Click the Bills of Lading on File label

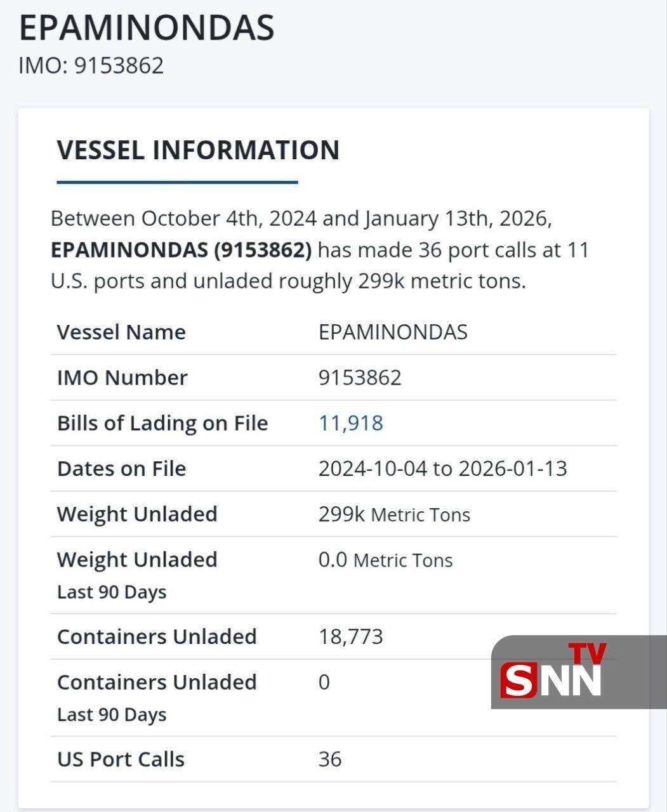tap(162, 423)
